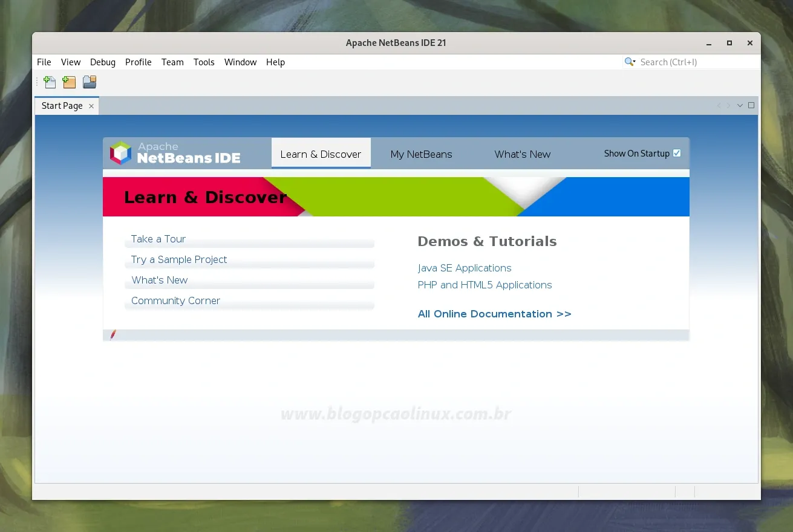
Task: Click All Online Documentation link
Action: (495, 314)
